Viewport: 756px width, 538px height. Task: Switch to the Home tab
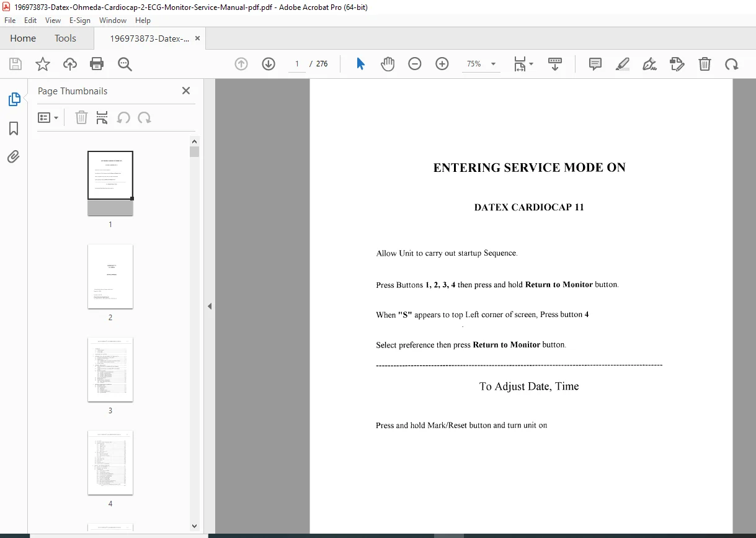click(x=23, y=38)
